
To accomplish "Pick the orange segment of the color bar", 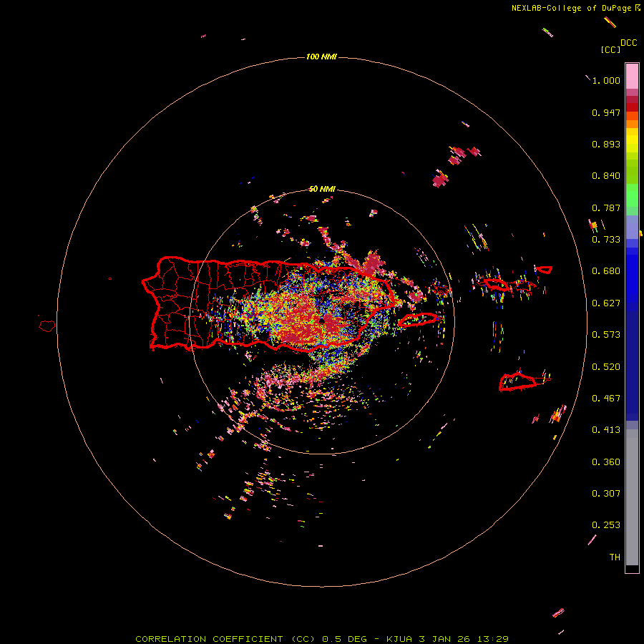I will tap(632, 124).
